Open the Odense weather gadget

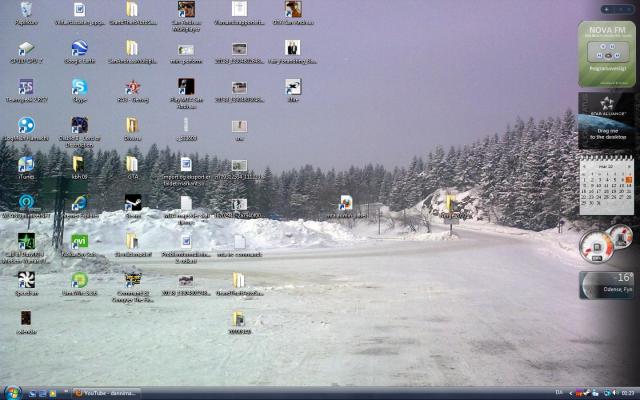[x=606, y=284]
